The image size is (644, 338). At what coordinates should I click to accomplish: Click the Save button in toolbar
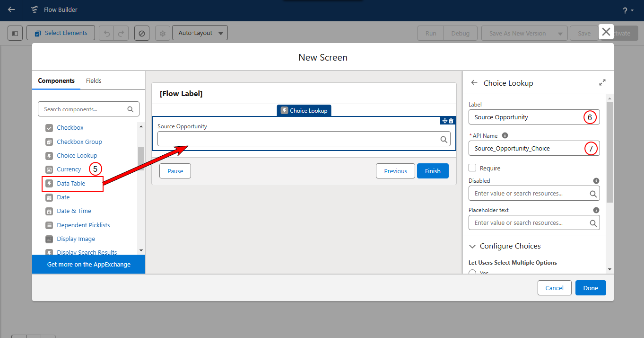click(x=584, y=33)
